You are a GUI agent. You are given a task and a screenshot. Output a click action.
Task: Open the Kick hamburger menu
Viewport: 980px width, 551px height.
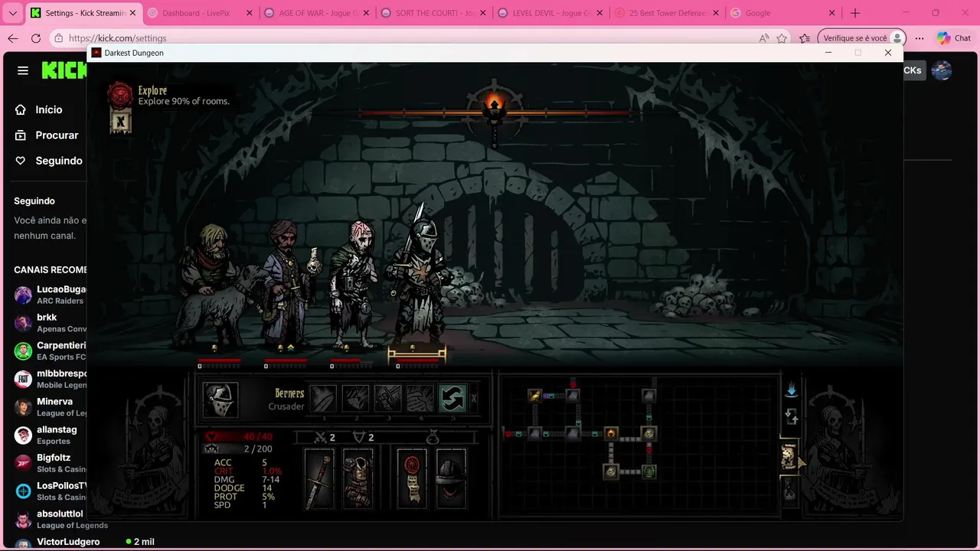[x=23, y=70]
